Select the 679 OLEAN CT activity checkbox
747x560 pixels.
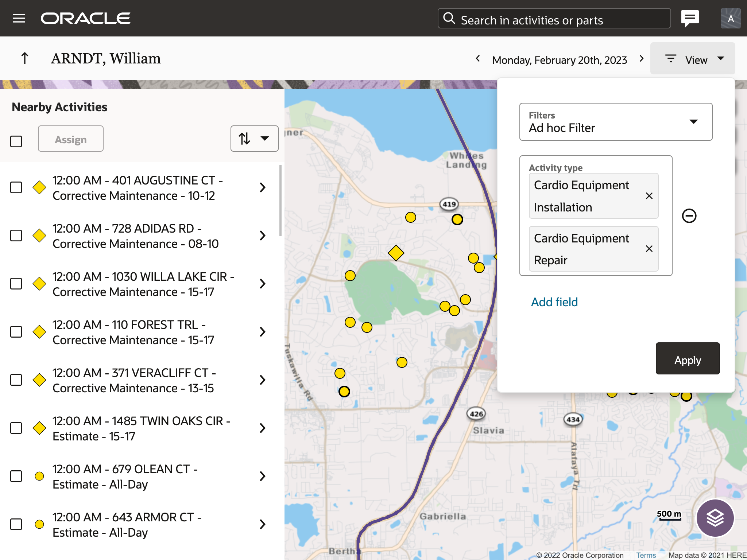coord(16,477)
